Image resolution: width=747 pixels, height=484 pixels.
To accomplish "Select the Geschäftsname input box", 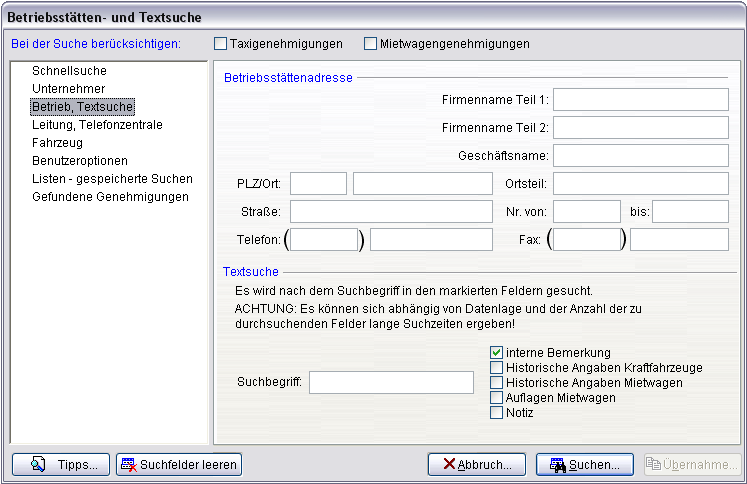I will 640,155.
